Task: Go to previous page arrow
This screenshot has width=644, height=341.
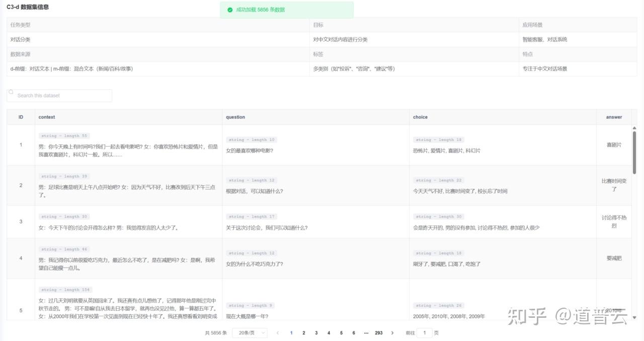Action: coord(277,333)
